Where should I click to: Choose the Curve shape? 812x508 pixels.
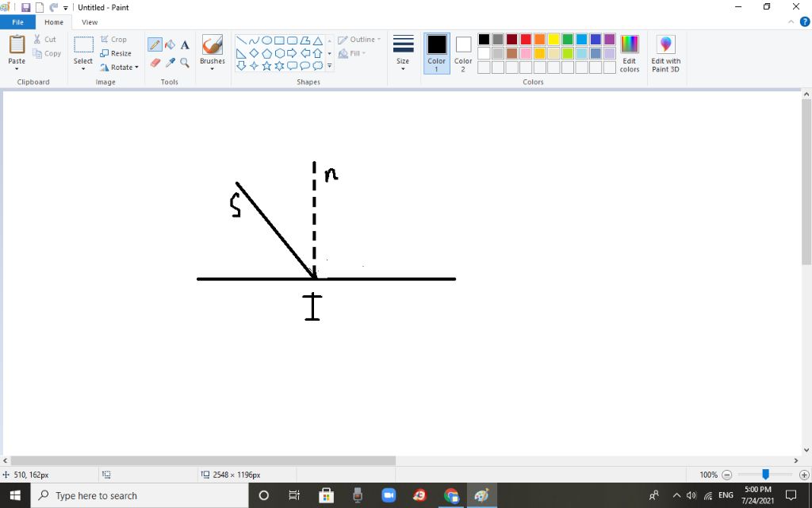254,40
